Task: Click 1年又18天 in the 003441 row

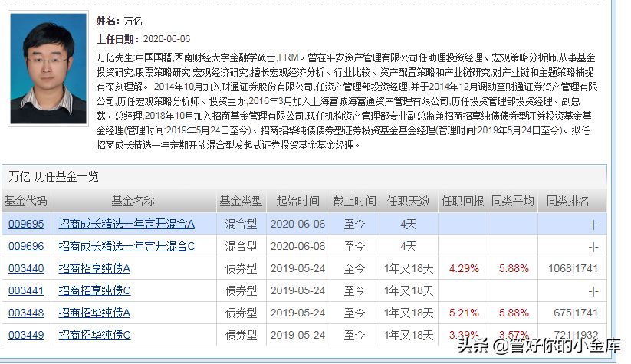Action: (409, 290)
